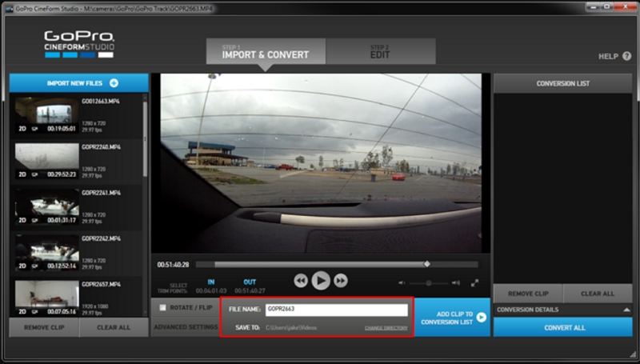Screen dimensions: 640x364
Task: Click the GOPR2261.MP4 file name text
Action: [101, 193]
